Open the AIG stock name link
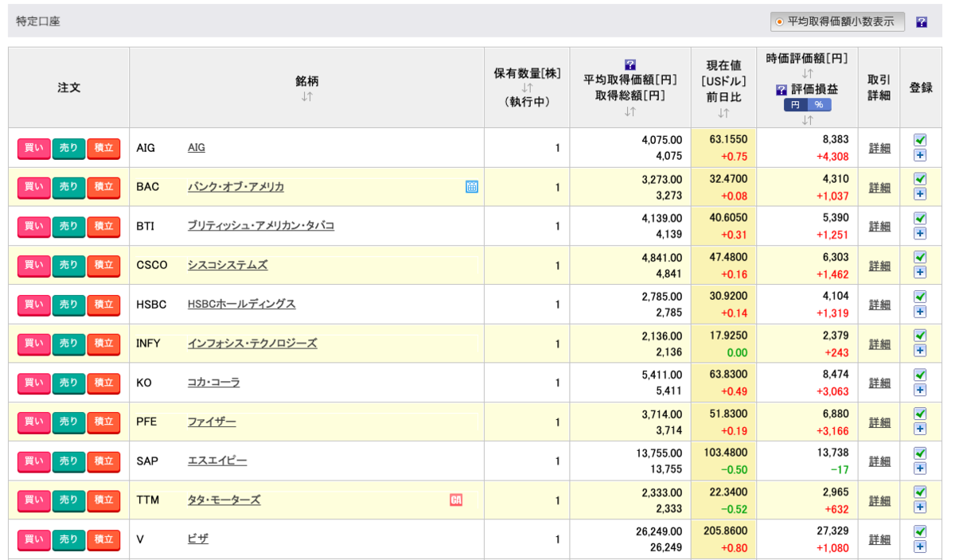Screen dimensions: 955x560 tap(197, 148)
